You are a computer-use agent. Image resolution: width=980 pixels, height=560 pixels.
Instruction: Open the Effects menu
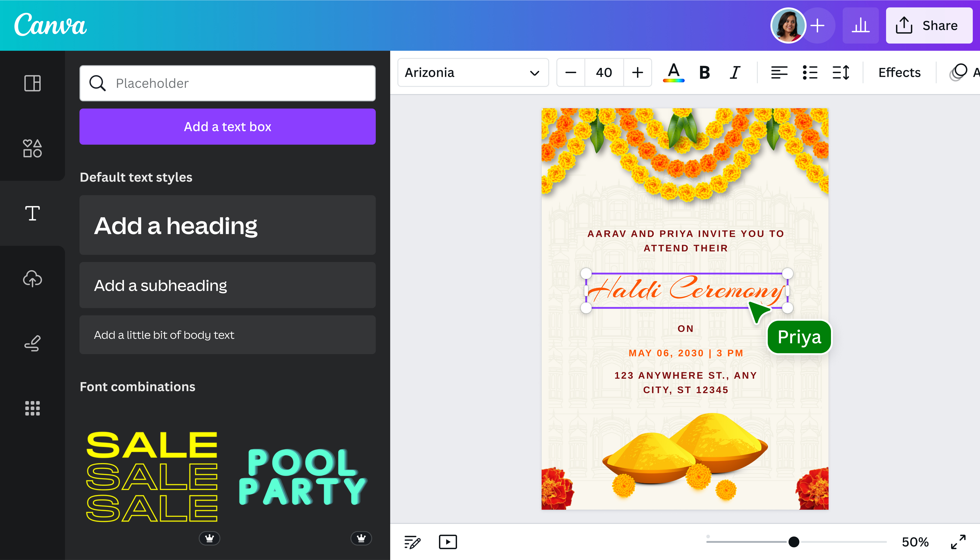click(x=899, y=72)
